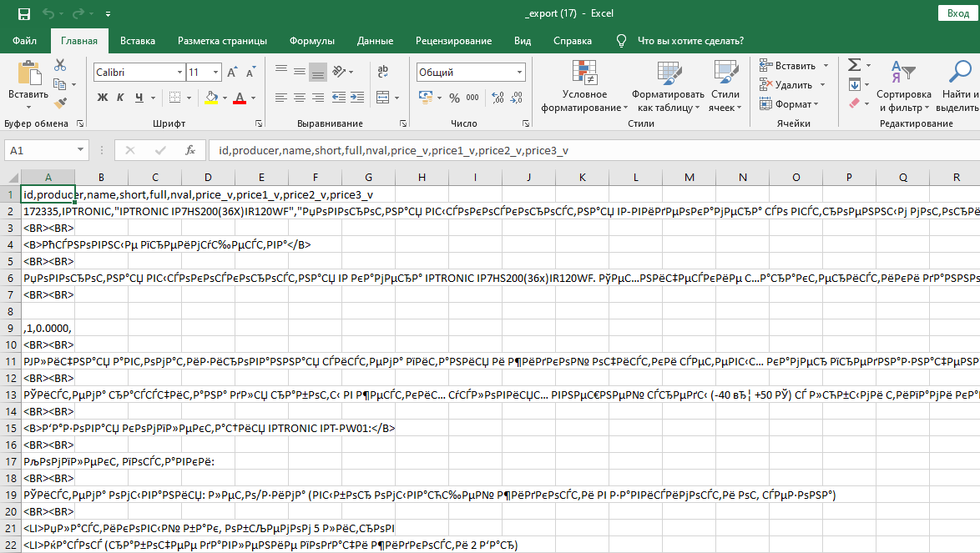Open Условное форматирование menu
This screenshot has width=980, height=553.
tap(584, 87)
